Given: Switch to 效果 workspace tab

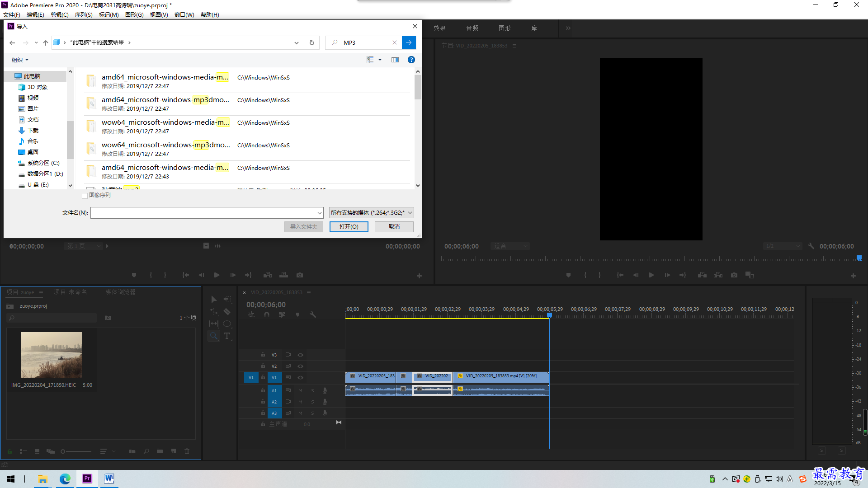Looking at the screenshot, I should point(439,28).
